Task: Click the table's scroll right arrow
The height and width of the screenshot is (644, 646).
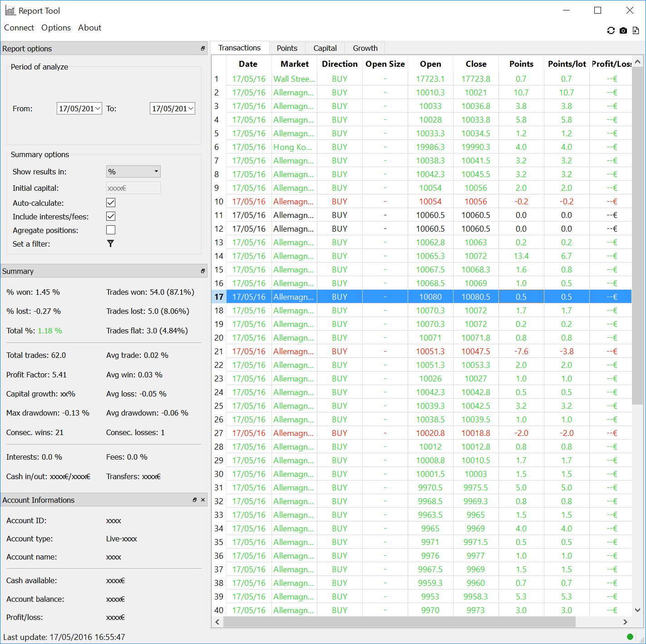Action: tap(625, 622)
